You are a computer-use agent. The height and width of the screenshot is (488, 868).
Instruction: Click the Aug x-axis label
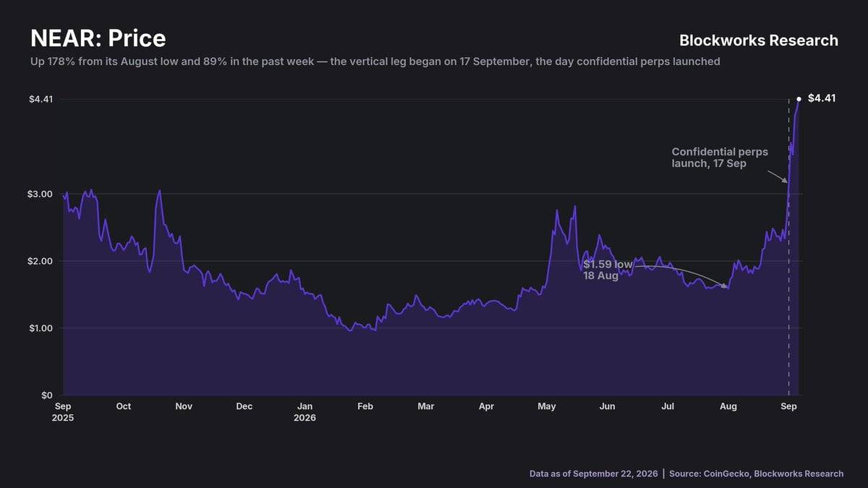pos(728,406)
